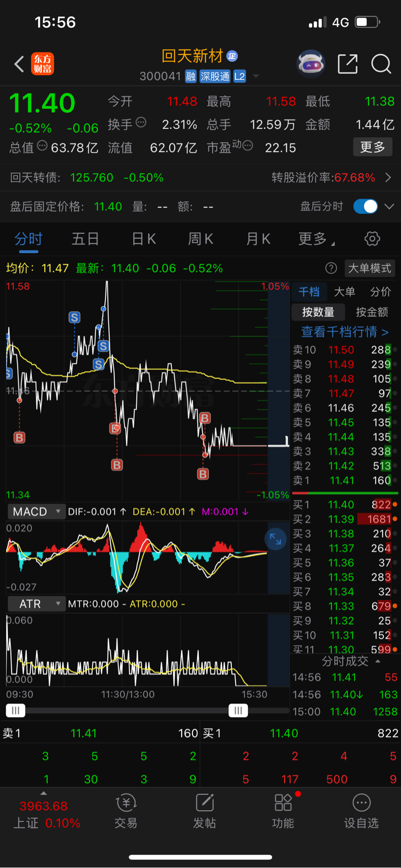Screen dimensions: 401x868
Task: Select 按金额 option
Action: (372, 312)
